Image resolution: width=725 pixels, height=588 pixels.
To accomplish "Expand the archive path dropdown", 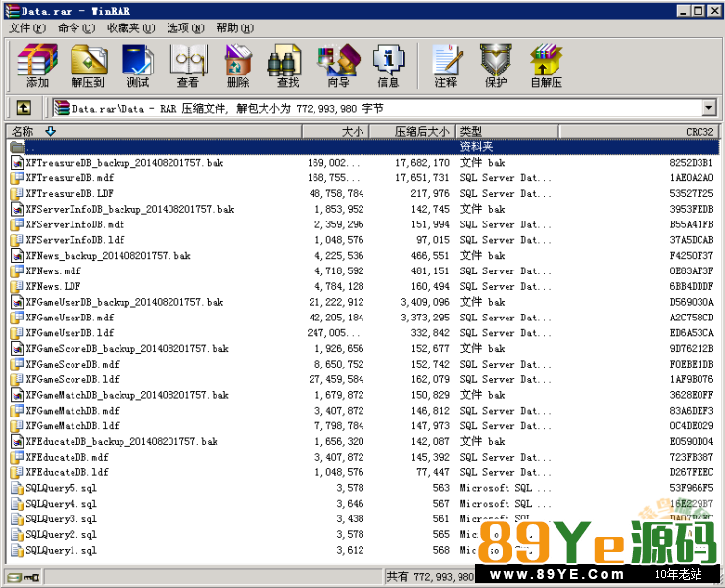I will 709,108.
